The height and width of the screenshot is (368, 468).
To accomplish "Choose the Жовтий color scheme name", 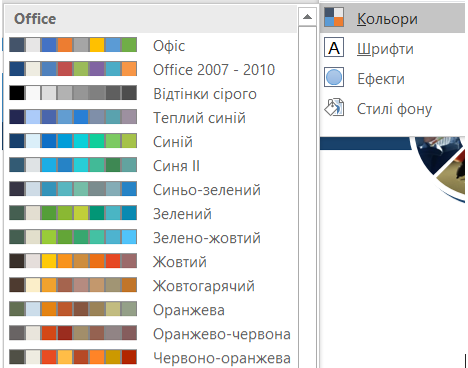I will pyautogui.click(x=180, y=262).
